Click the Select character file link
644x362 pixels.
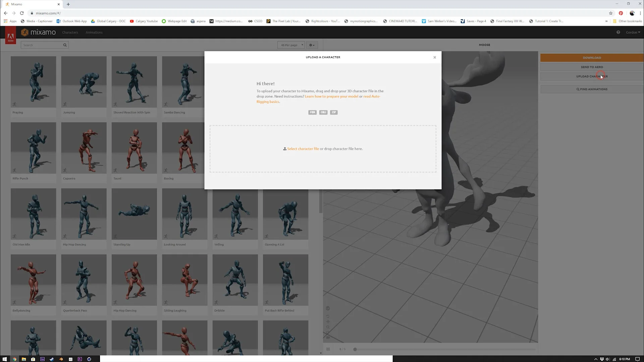pos(303,149)
